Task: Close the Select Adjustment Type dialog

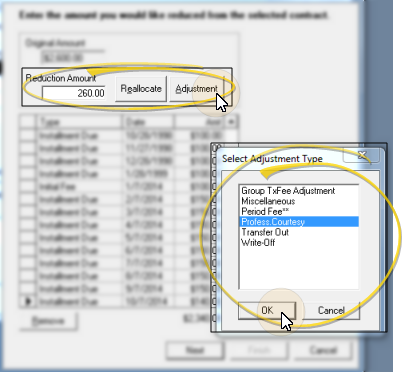Action: [362, 155]
